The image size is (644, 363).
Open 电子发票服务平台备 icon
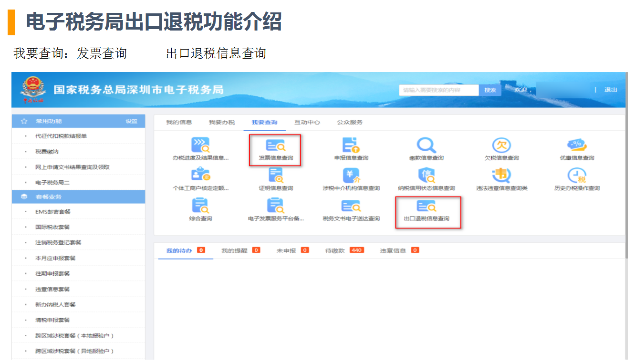coord(276,206)
